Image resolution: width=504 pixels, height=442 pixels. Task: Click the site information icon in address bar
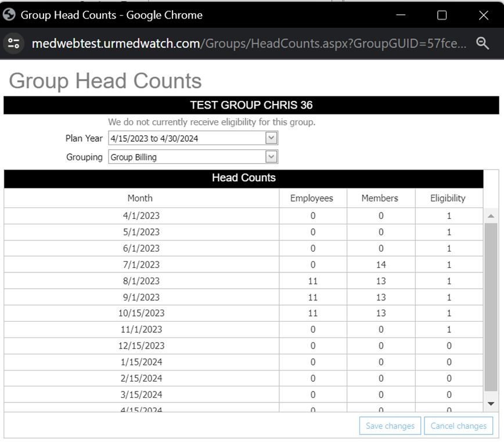point(14,43)
